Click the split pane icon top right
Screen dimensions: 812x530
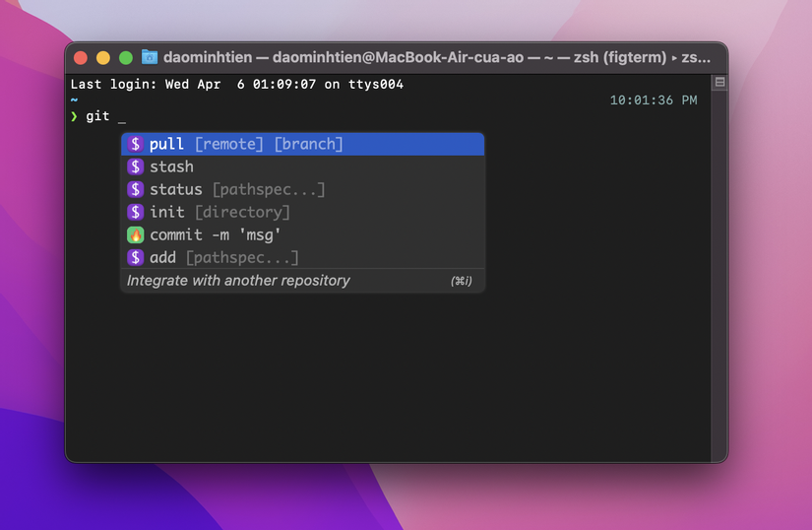coord(719,83)
